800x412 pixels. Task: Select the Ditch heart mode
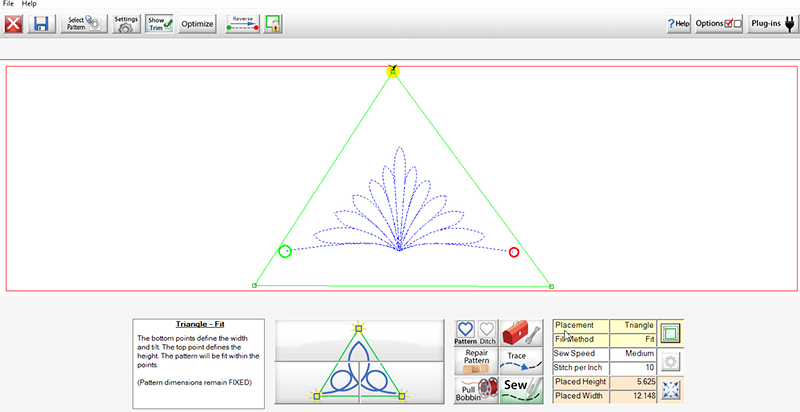487,333
